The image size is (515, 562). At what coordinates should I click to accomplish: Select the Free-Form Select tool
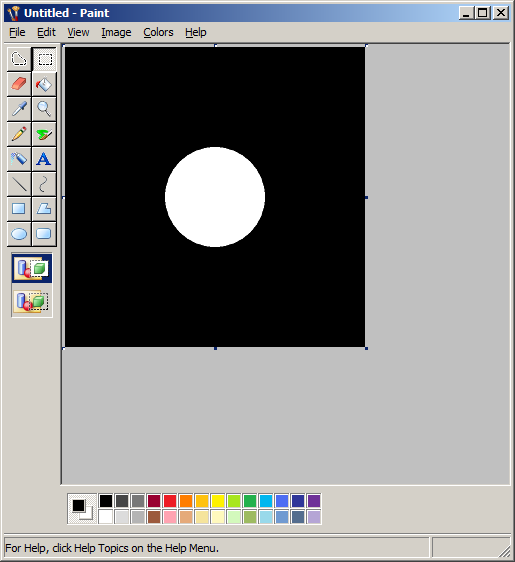pyautogui.click(x=19, y=59)
